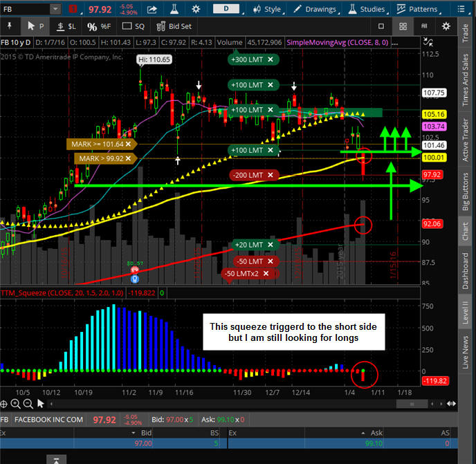Switch to grid chart layout icon
This screenshot has width=476, height=464.
[403, 26]
